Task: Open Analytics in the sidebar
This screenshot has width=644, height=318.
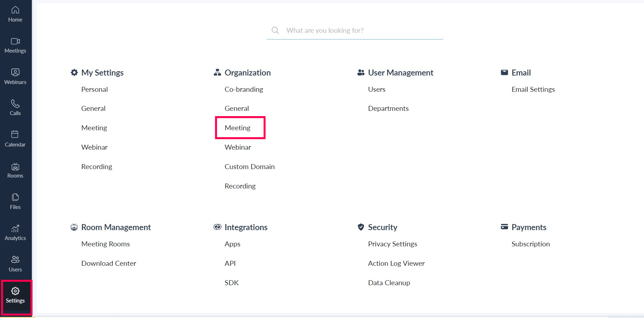Action: [x=15, y=233]
